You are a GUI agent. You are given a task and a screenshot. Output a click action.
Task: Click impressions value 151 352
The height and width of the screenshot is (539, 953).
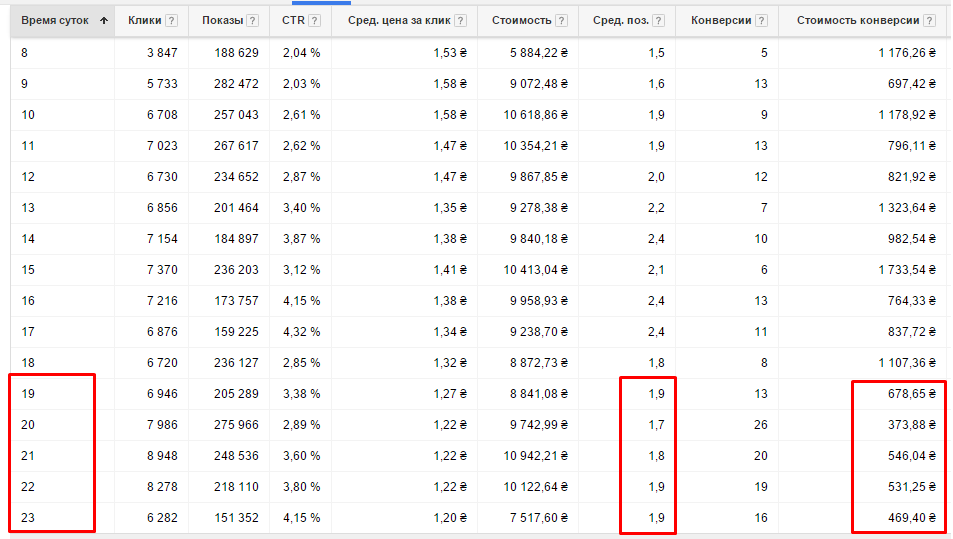[236, 518]
